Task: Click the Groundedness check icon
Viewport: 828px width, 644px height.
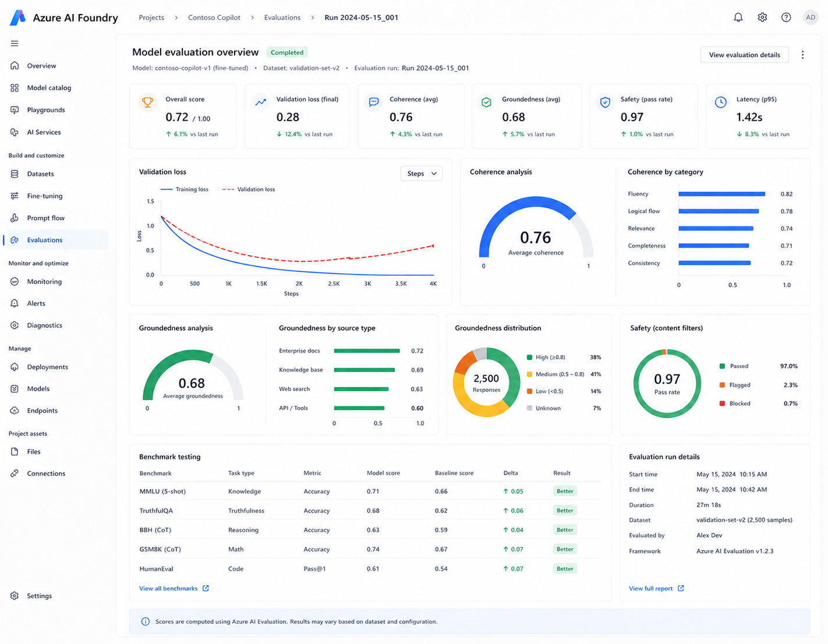Action: tap(487, 102)
